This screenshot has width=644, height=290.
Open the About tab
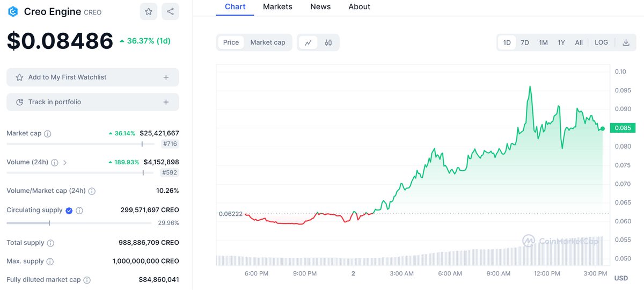click(x=359, y=7)
